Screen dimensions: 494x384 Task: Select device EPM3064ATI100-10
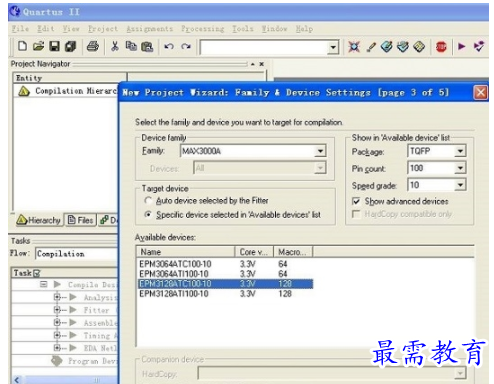pos(174,274)
